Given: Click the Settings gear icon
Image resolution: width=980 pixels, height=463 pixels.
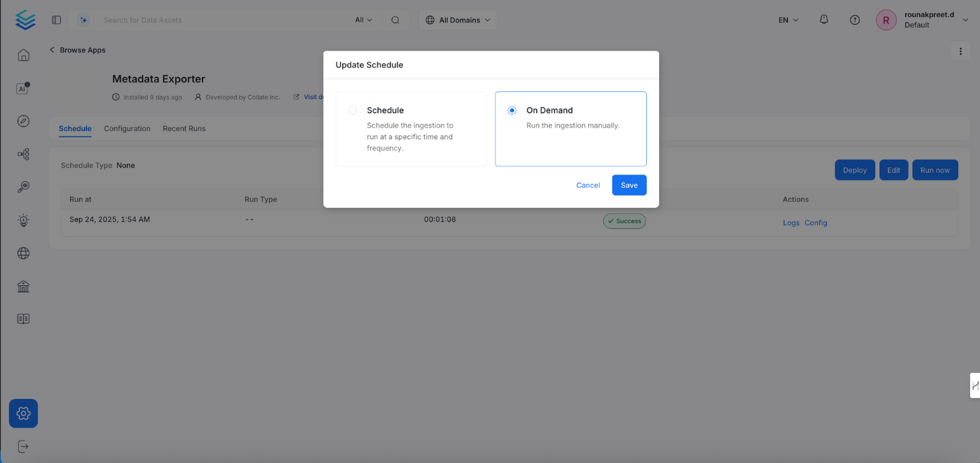Looking at the screenshot, I should click(x=23, y=413).
